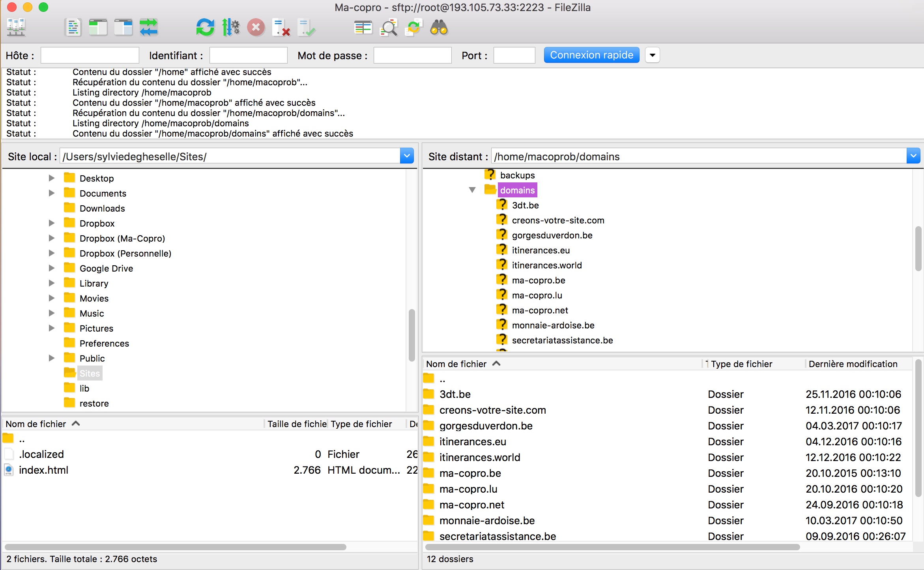This screenshot has height=570, width=924.
Task: Sort the local list by Nom de fichier
Action: [x=133, y=424]
